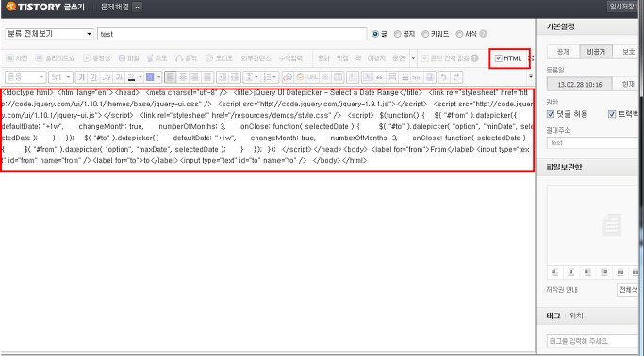Select the 공지 notice radio

click(397, 34)
